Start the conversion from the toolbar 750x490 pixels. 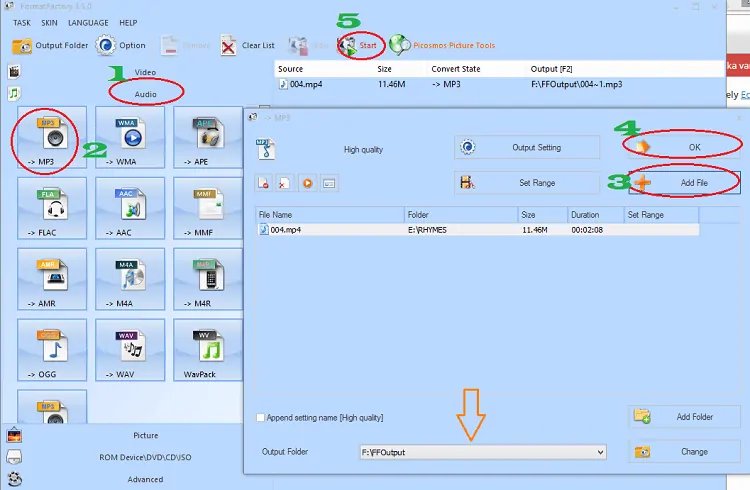(x=360, y=45)
